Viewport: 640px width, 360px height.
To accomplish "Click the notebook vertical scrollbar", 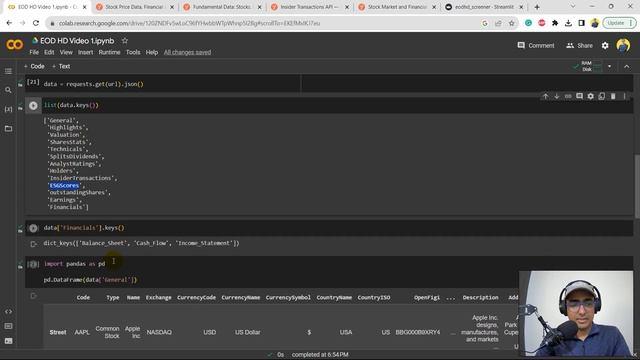I will 637,186.
